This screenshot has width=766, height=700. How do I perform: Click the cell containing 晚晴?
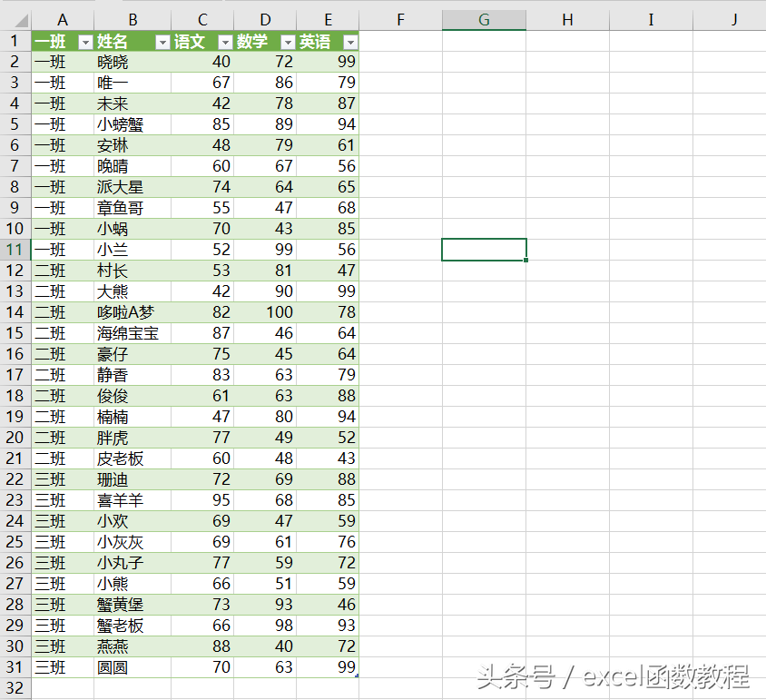point(133,166)
